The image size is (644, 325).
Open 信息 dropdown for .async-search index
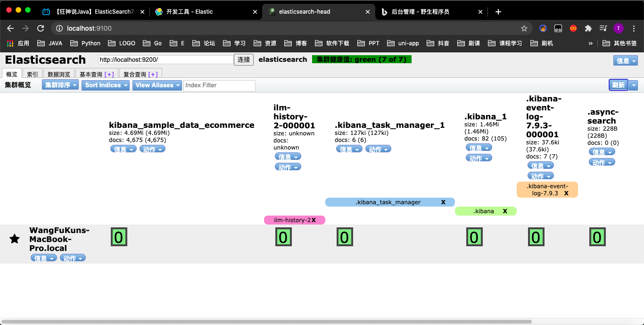point(602,152)
